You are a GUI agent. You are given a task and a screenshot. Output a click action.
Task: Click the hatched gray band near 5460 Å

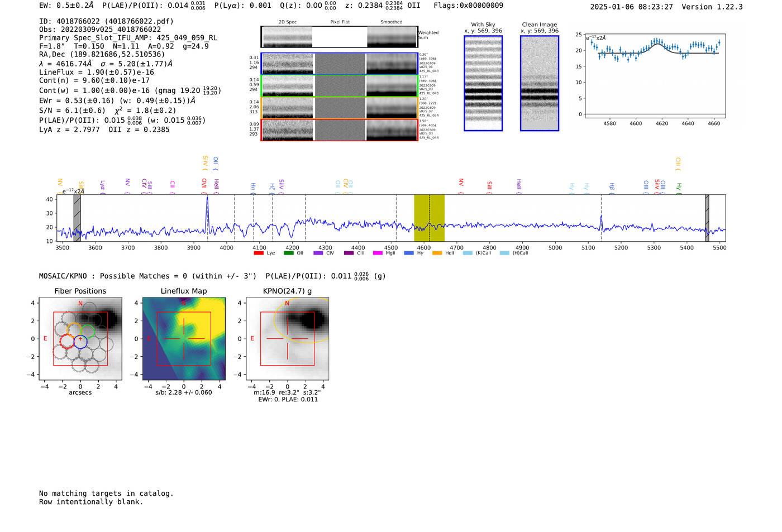(707, 218)
